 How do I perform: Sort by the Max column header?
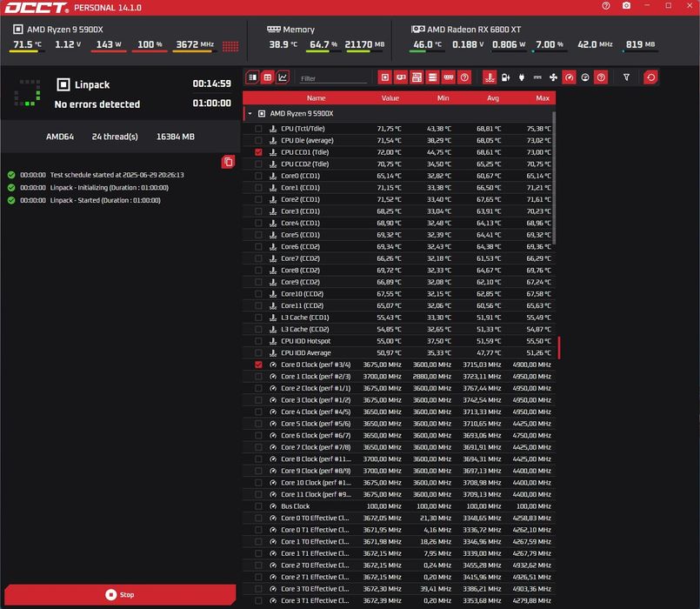click(x=543, y=97)
